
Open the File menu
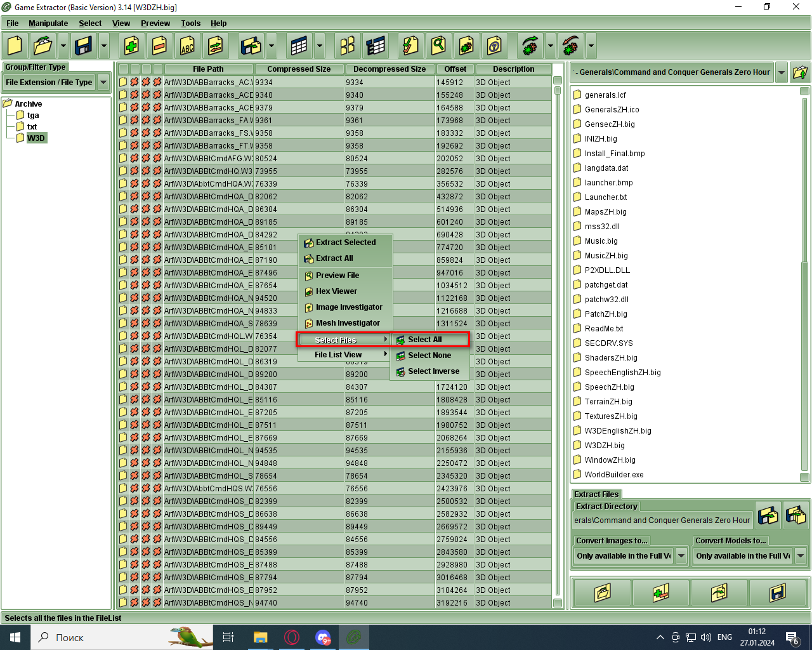(12, 23)
